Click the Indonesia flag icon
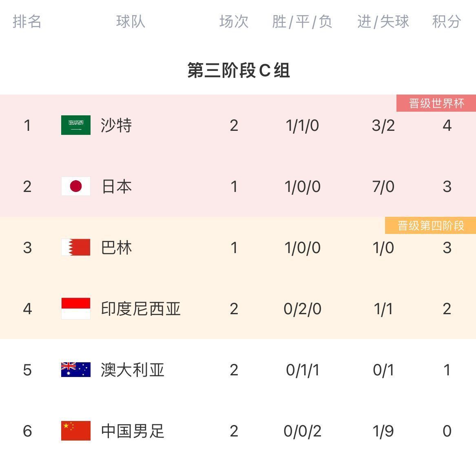Viewport: 476px width, 465px height. coord(76,309)
